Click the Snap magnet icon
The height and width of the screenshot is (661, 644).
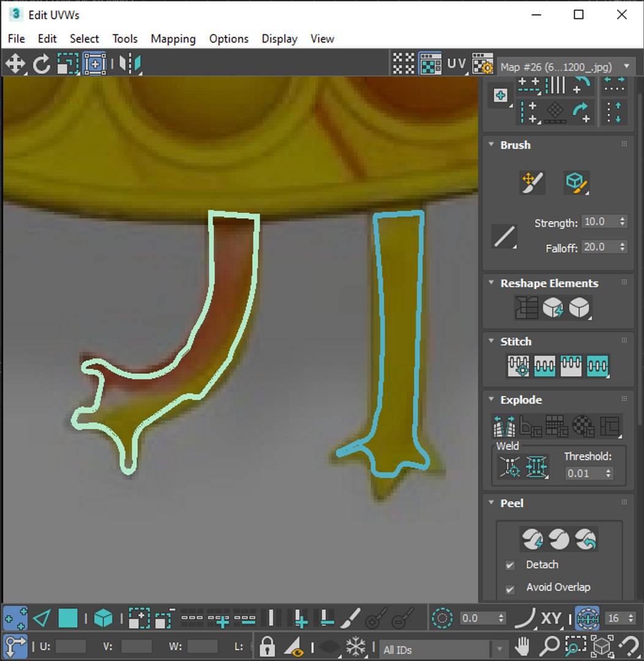tap(630, 646)
